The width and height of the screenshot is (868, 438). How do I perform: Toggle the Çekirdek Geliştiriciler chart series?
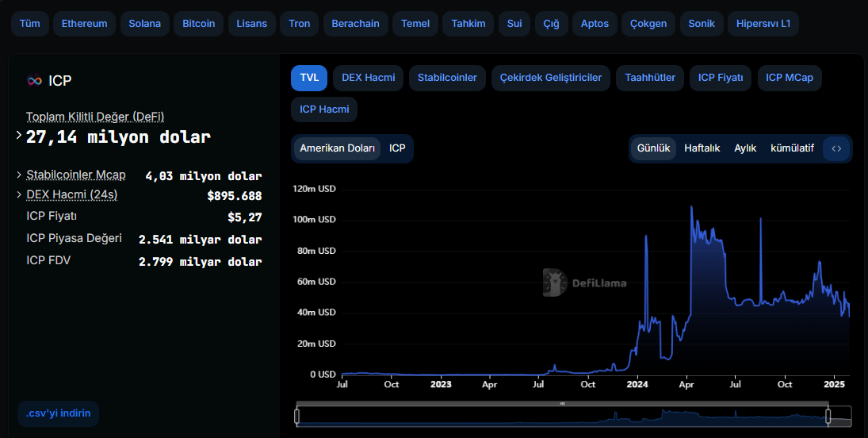(551, 78)
